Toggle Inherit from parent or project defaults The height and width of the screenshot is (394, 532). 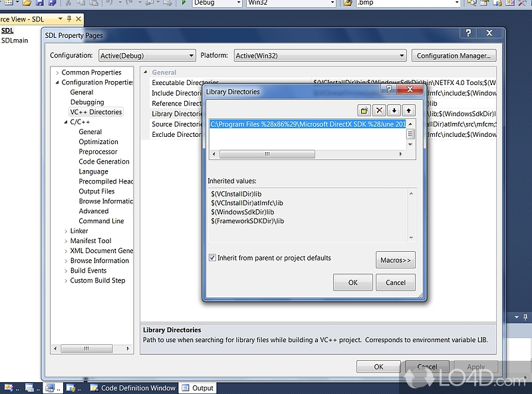click(212, 258)
